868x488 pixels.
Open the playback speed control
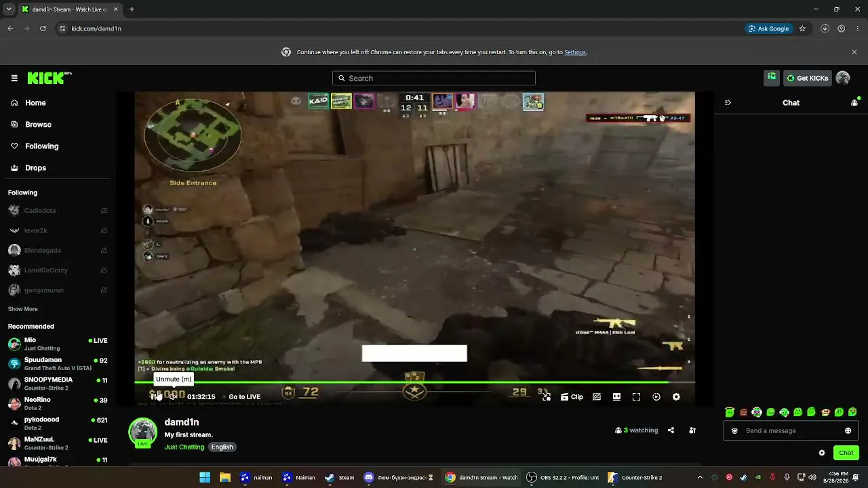(656, 397)
